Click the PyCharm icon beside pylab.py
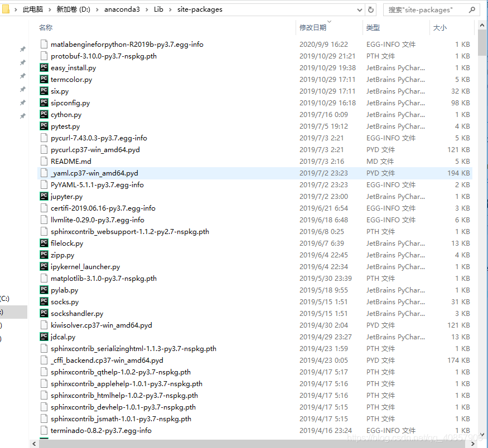Screen dimensions: 488x448 click(44, 290)
